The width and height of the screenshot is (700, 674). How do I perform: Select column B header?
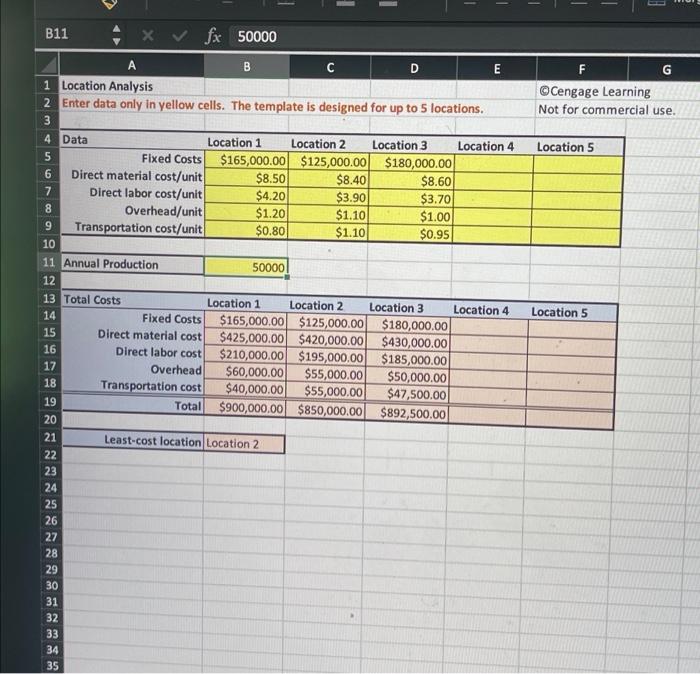(x=247, y=67)
